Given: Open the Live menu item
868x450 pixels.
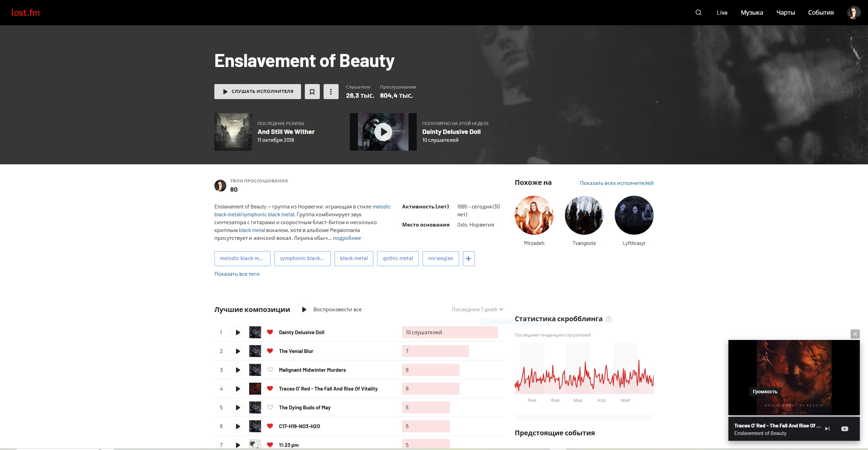Looking at the screenshot, I should pyautogui.click(x=722, y=13).
